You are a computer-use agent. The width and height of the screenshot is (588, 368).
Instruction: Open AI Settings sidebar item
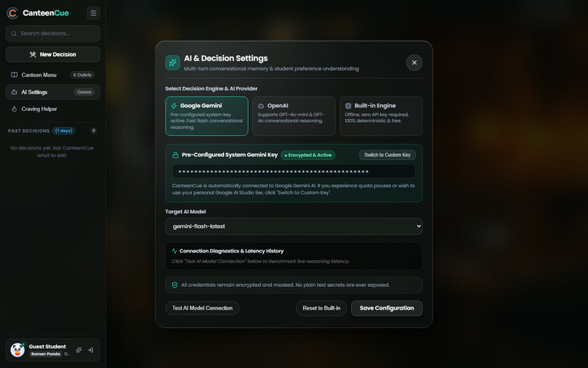[x=53, y=92]
